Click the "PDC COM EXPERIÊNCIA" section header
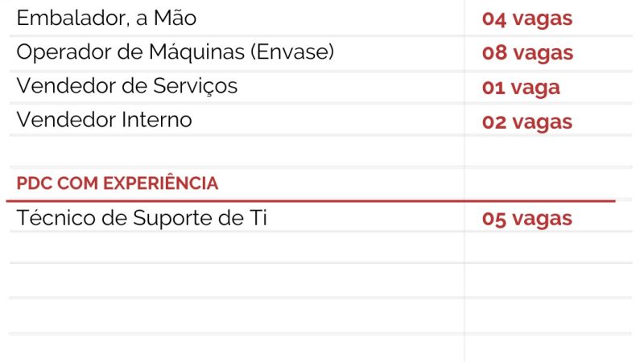Viewport: 644px width, 362px height. (118, 183)
